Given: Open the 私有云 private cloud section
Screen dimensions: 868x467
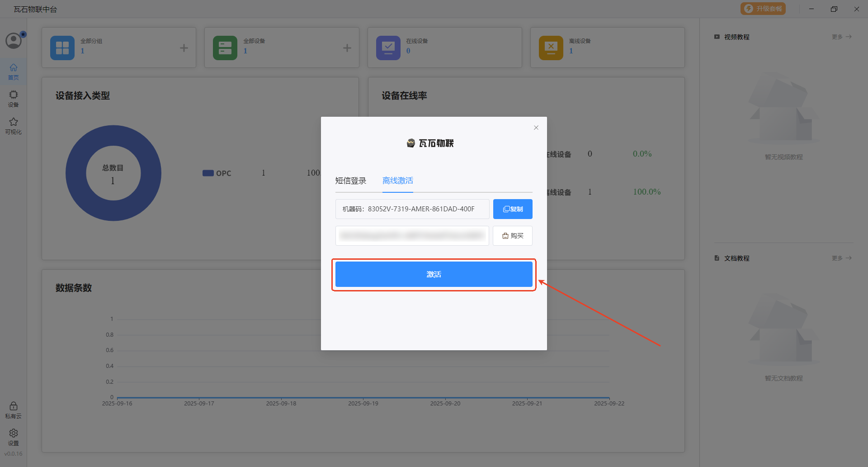Looking at the screenshot, I should pos(14,410).
